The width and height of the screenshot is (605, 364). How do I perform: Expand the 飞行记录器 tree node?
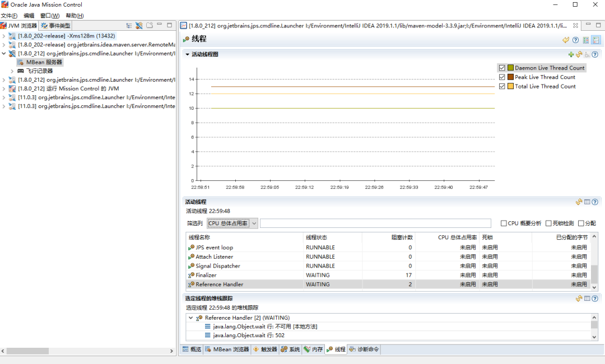tap(12, 71)
